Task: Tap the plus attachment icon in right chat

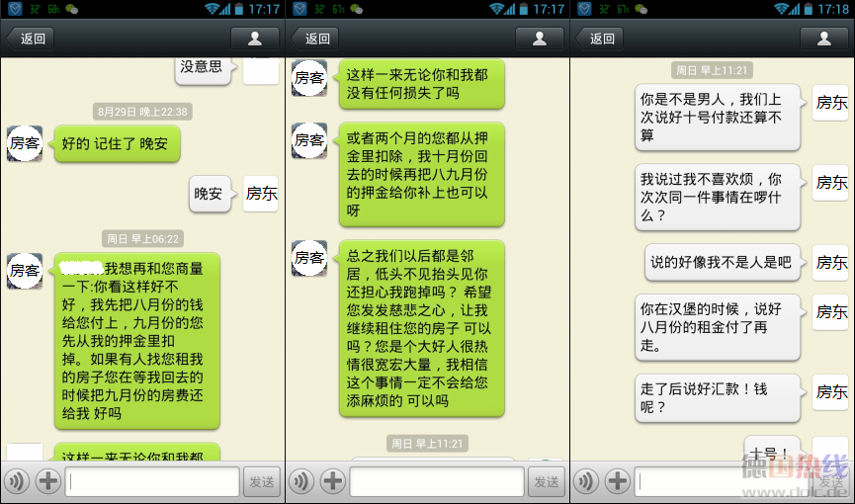Action: click(x=617, y=481)
